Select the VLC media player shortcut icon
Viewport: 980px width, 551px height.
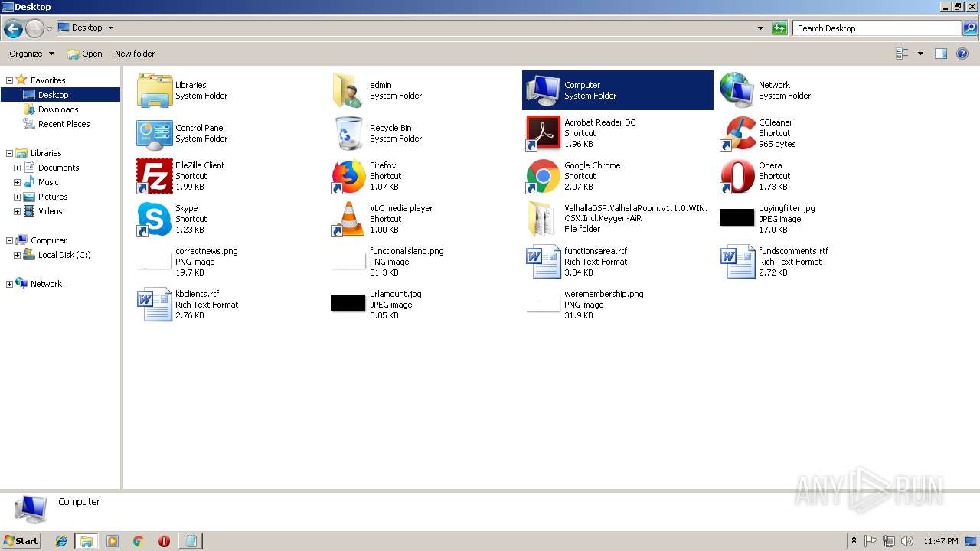click(348, 219)
